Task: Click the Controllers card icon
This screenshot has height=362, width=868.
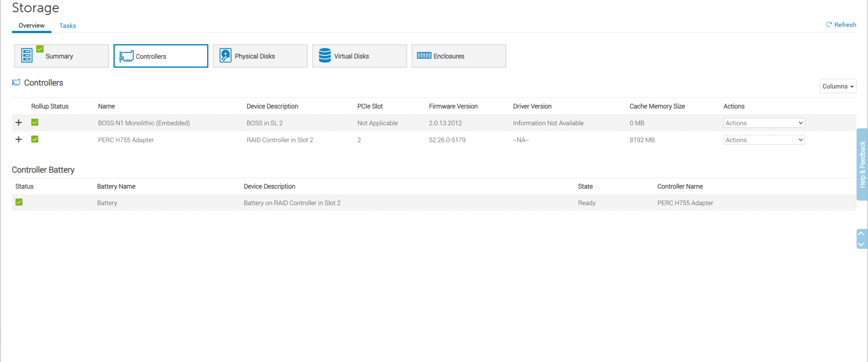Action: pos(126,56)
